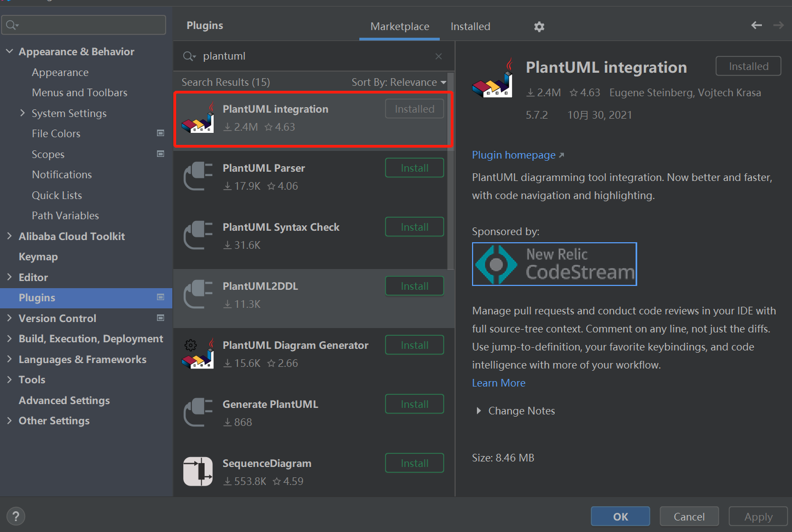Collapse the Appearance & Behavior section

pyautogui.click(x=9, y=51)
